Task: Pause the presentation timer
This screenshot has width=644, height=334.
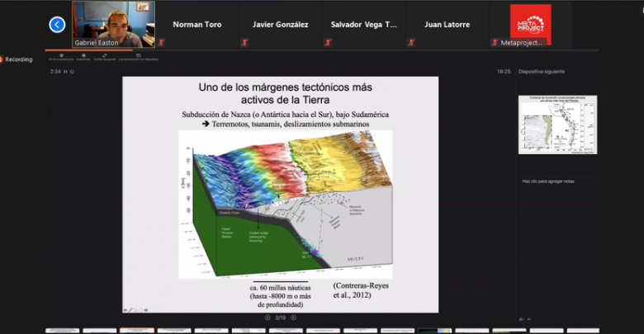Action: point(66,72)
